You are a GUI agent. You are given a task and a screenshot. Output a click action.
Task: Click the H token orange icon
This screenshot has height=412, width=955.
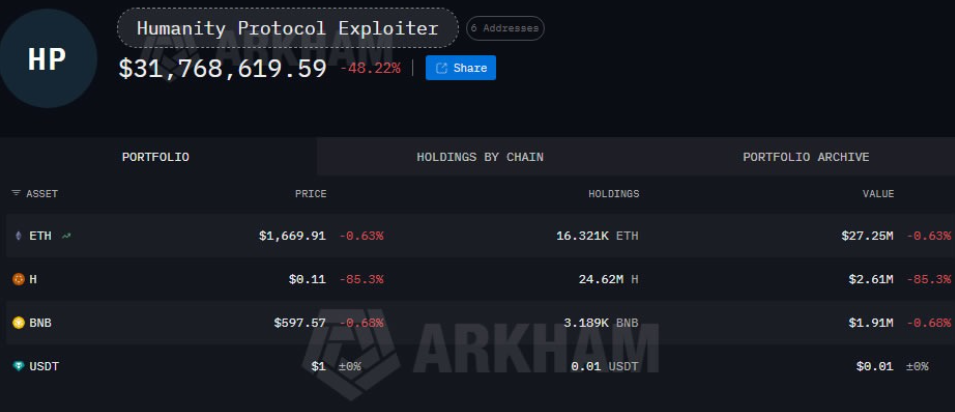point(18,279)
